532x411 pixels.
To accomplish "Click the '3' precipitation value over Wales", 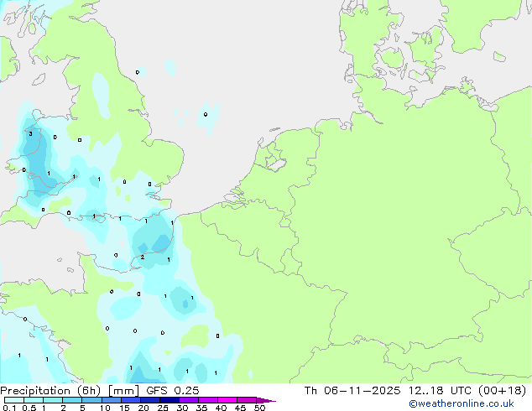I will [30, 134].
